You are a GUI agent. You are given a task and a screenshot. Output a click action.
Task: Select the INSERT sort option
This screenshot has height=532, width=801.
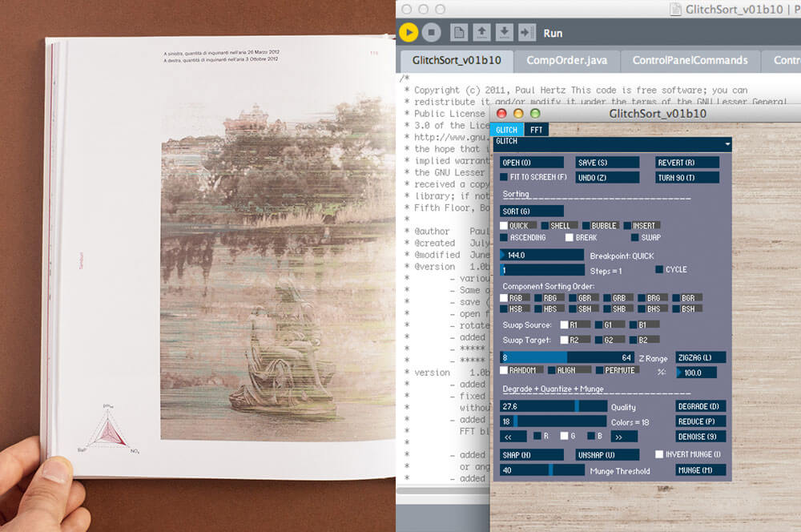click(627, 225)
